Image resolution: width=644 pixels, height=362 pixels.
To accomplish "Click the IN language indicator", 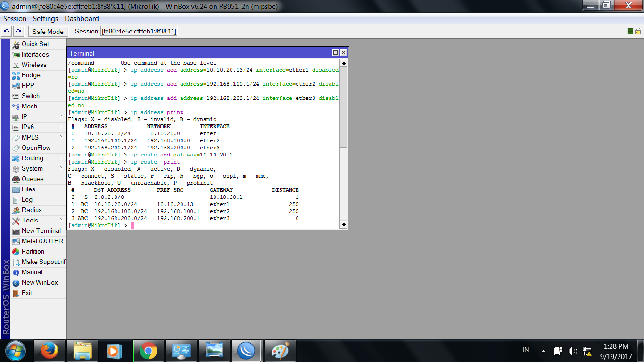I will click(x=526, y=350).
